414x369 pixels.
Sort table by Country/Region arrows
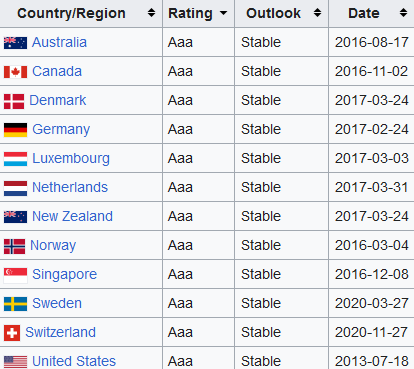151,13
